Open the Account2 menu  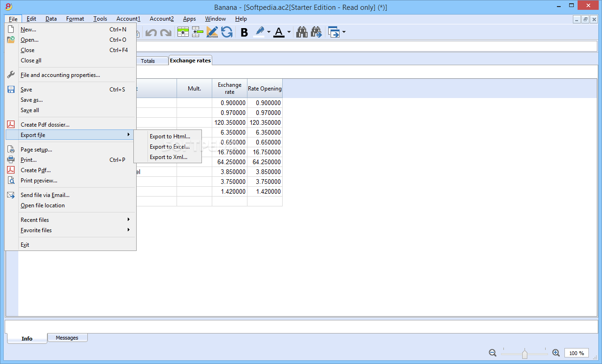(162, 19)
